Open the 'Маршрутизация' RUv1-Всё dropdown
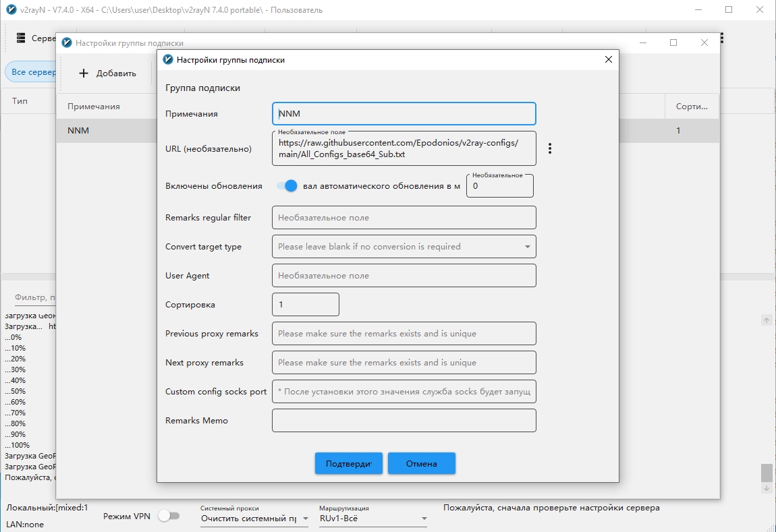 coord(373,519)
